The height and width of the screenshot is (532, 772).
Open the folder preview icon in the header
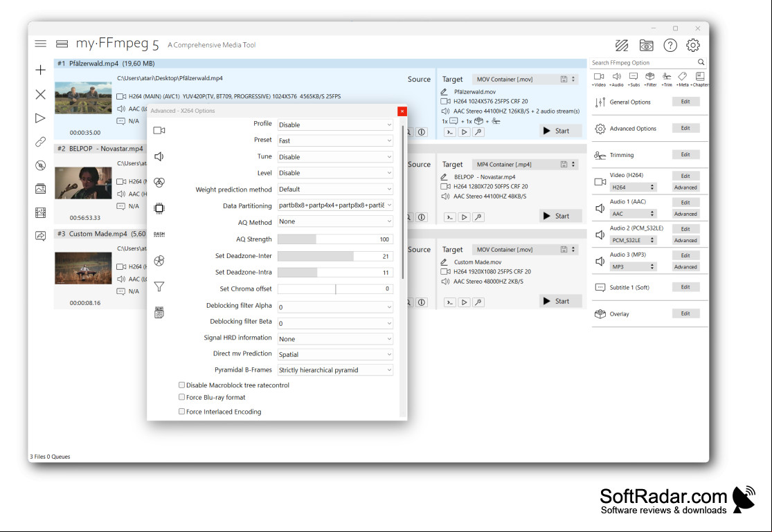[647, 45]
